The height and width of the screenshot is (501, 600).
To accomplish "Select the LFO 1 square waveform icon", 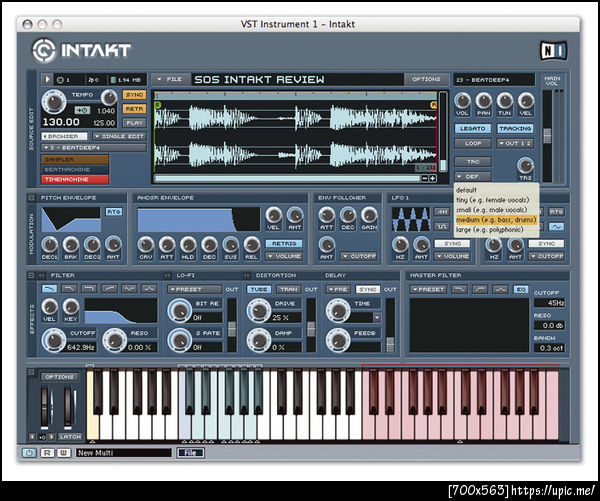I will tap(442, 227).
